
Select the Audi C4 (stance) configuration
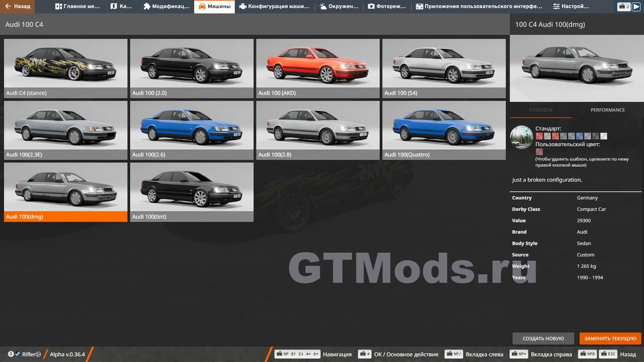[66, 68]
